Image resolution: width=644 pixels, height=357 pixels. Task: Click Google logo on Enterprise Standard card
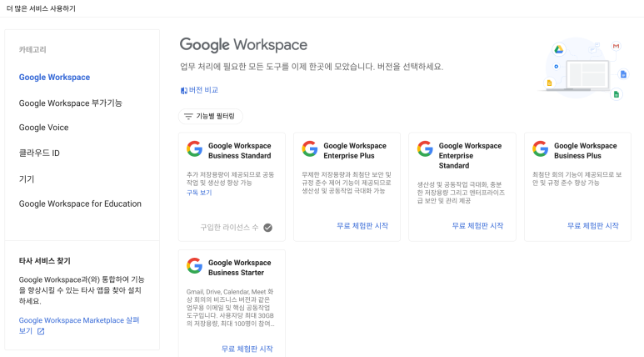click(425, 148)
